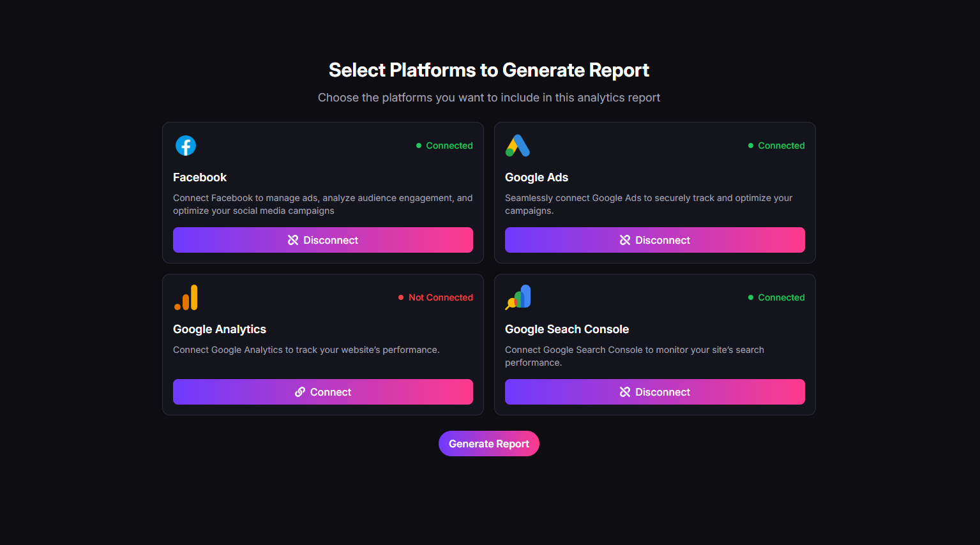Click the Google Ads logo icon

point(517,146)
